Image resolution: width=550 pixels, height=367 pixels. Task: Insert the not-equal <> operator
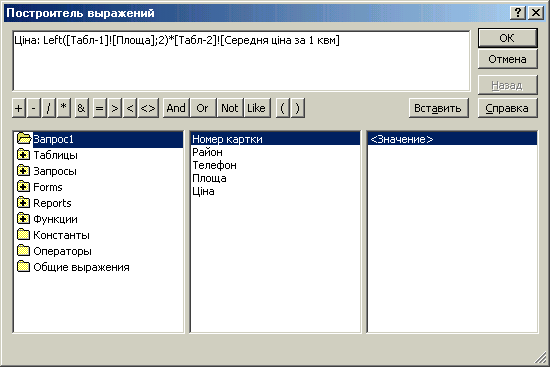tap(148, 108)
